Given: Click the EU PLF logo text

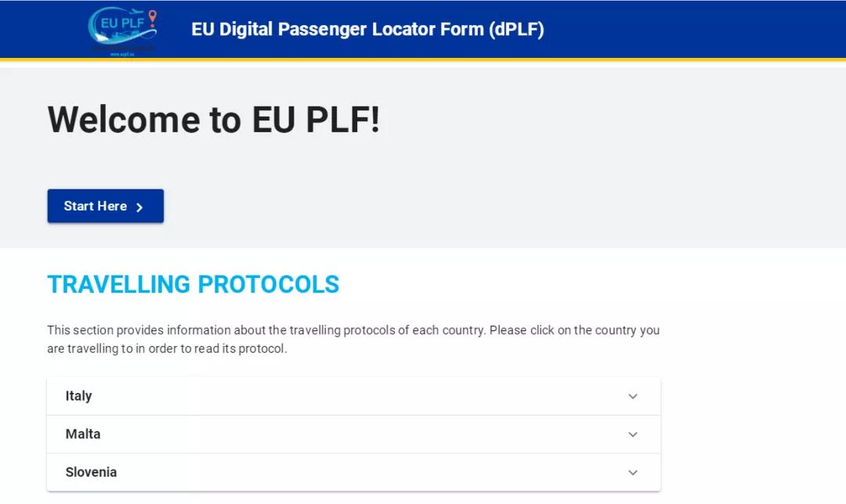Looking at the screenshot, I should pyautogui.click(x=122, y=23).
